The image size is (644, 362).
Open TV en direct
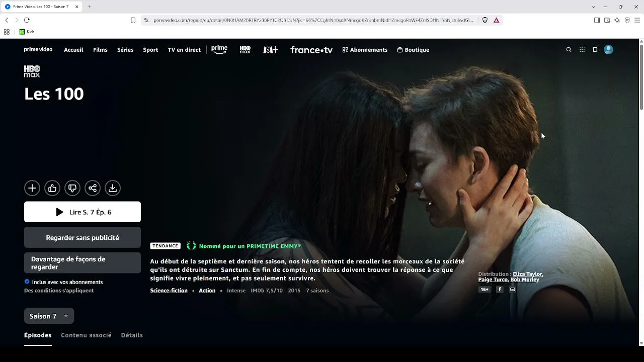coord(184,50)
